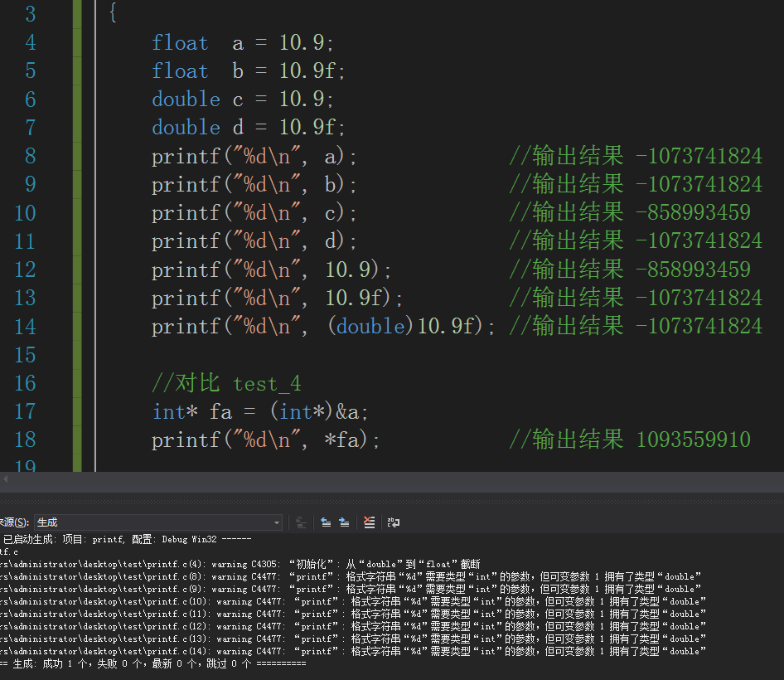Place cursor on comment 对比 test_4

(x=226, y=383)
